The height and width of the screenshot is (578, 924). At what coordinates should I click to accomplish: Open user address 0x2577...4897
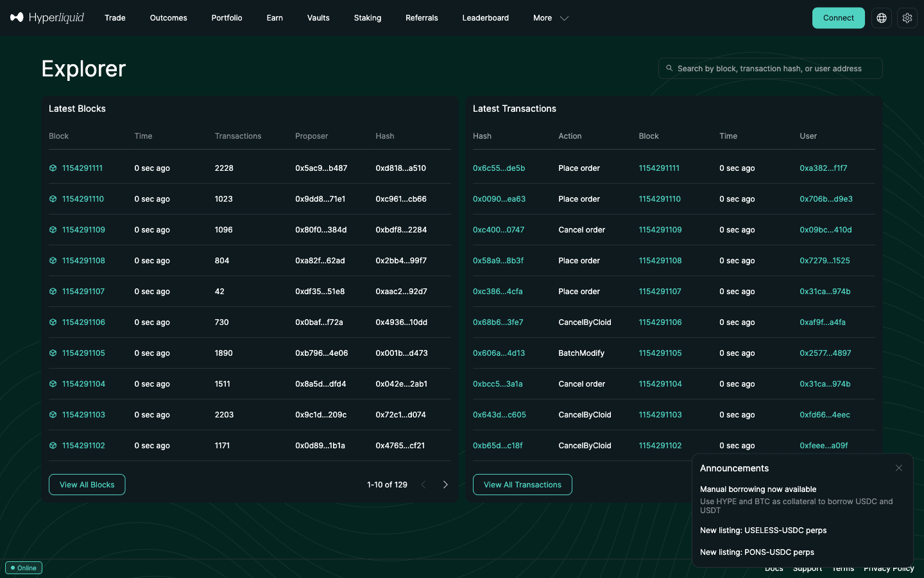tap(825, 353)
